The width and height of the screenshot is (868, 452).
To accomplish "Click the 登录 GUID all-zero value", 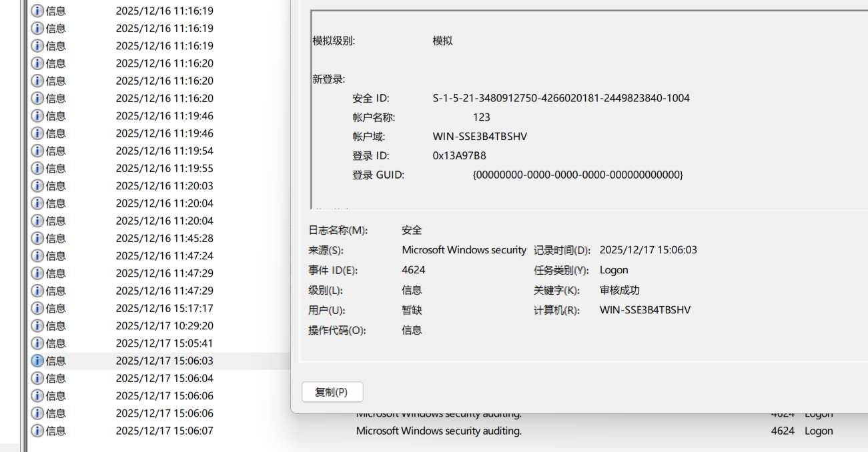I will point(578,175).
